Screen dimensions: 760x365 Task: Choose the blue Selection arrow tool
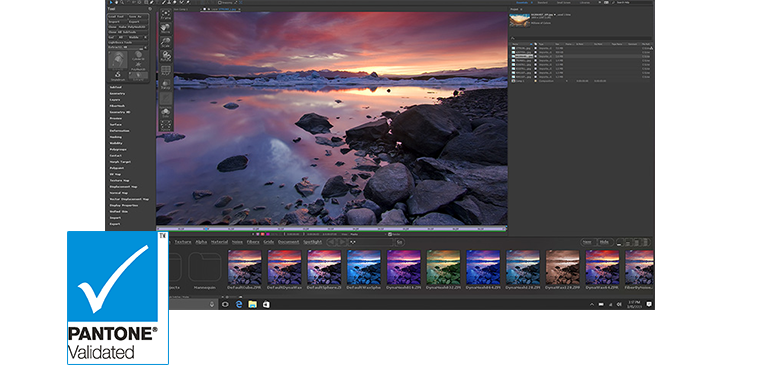tap(111, 2)
